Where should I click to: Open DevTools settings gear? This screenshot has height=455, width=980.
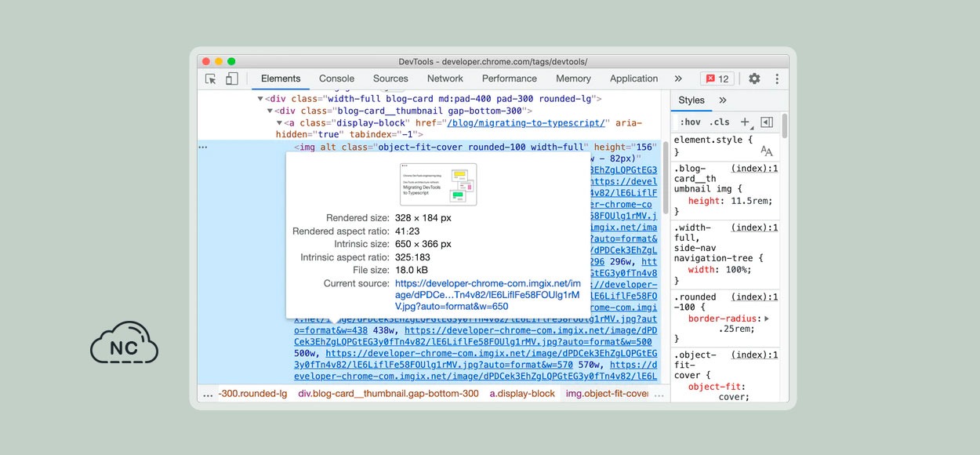pos(754,78)
